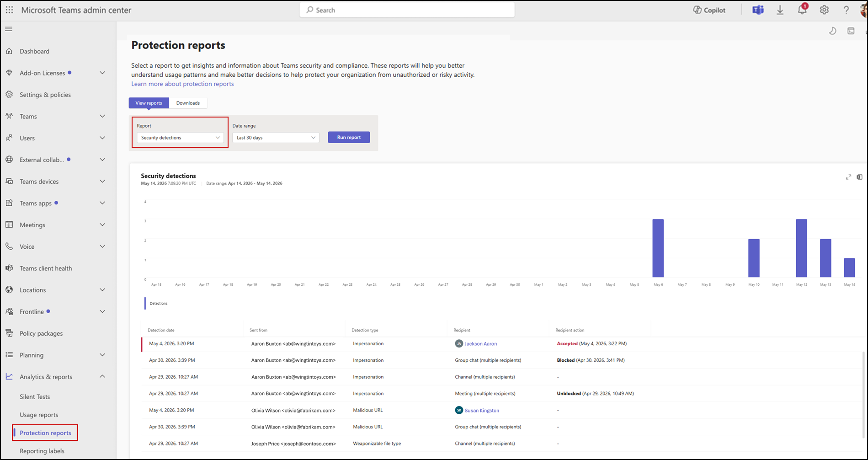Select the View reports tab
Screen dimensions: 868x460
[149, 103]
